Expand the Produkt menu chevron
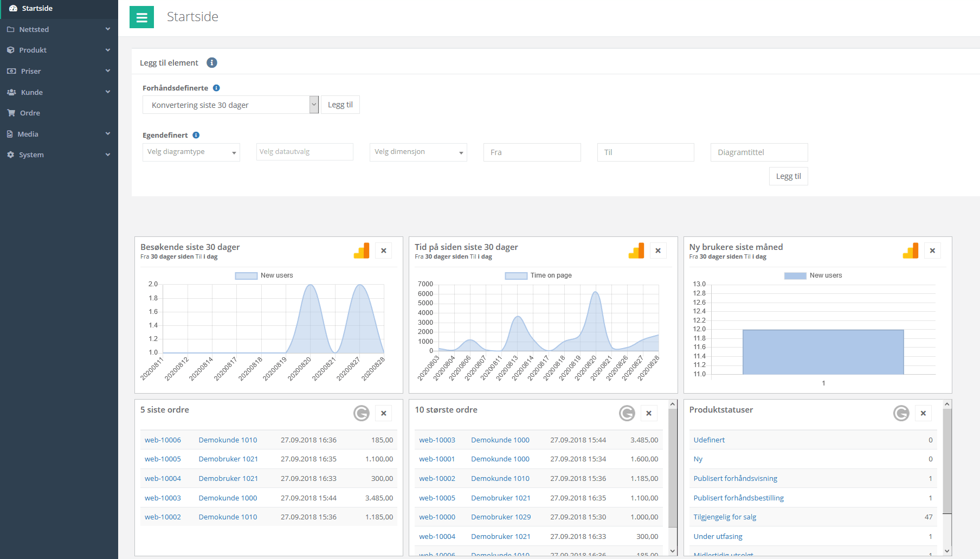Screen dimensions: 980x559 click(x=108, y=50)
